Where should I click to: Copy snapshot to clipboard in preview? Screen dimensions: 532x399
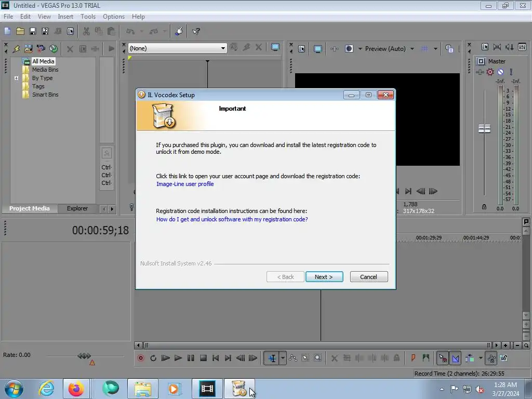tap(449, 48)
